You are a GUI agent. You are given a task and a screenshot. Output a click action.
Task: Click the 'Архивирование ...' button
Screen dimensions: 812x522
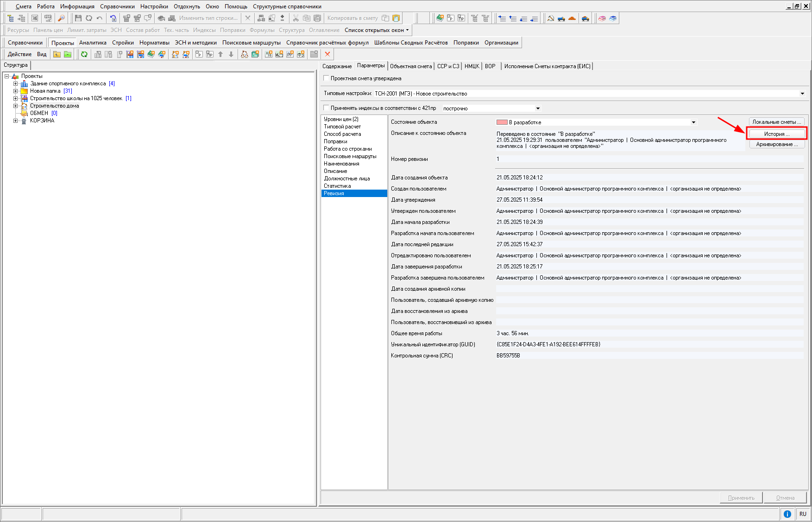point(776,144)
